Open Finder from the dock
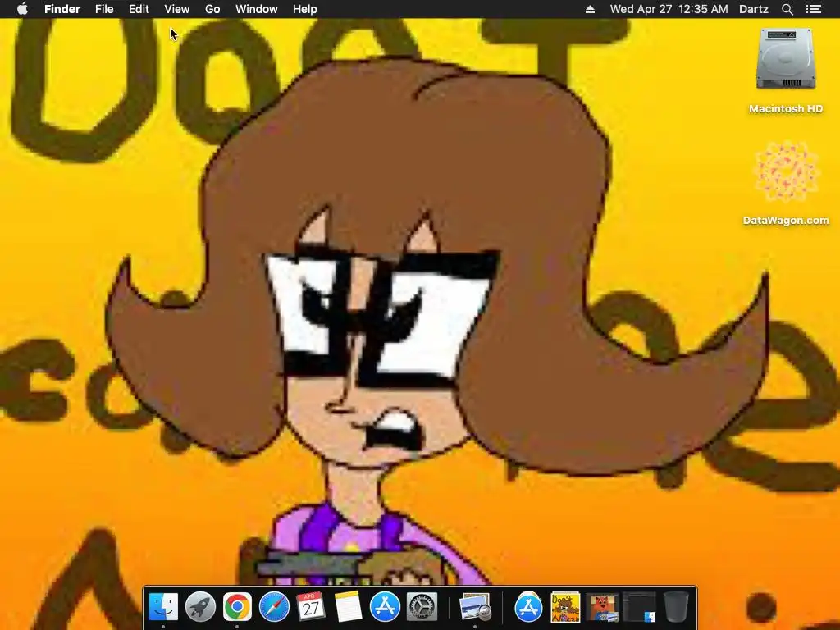Image resolution: width=840 pixels, height=630 pixels. coord(163,607)
